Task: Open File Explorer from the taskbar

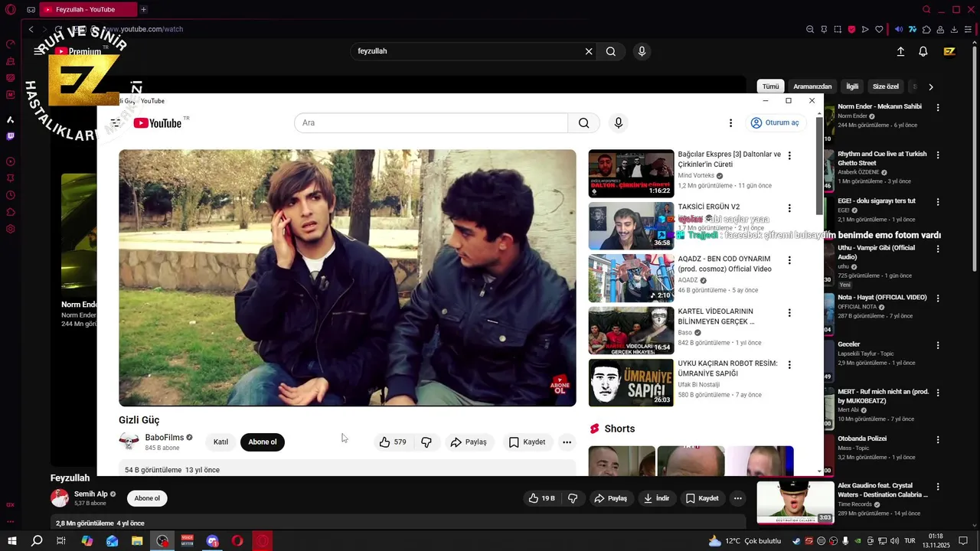Action: pos(137,541)
